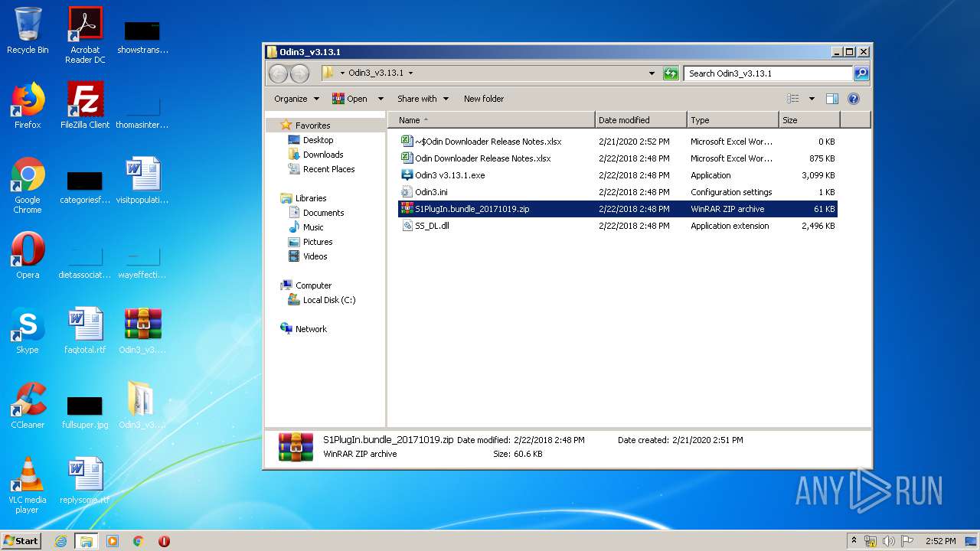Launch CCleaner desktop shortcut

tap(28, 406)
